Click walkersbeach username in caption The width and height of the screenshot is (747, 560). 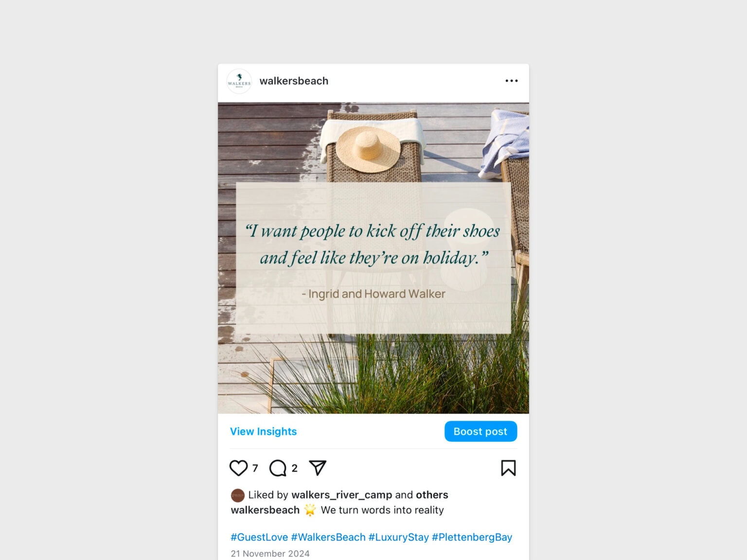[265, 510]
